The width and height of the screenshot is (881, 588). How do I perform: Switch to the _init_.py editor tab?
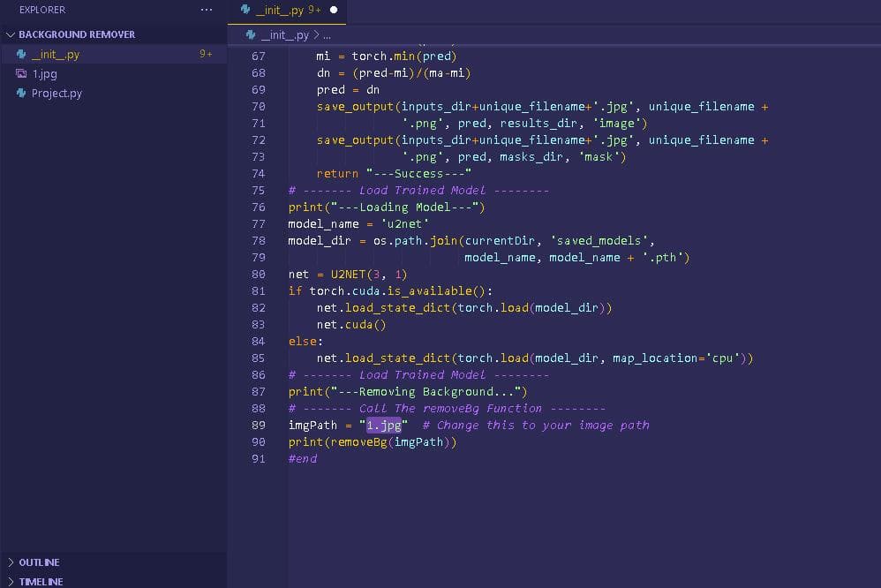tap(287, 10)
